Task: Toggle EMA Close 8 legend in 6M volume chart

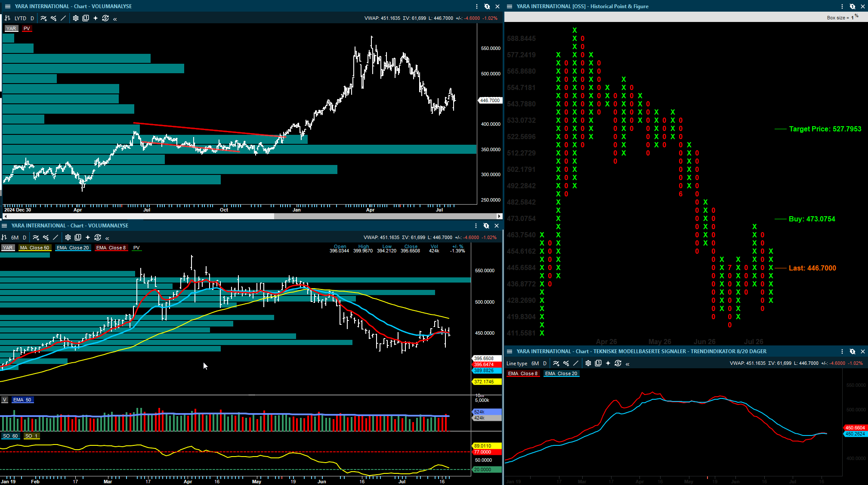Action: pos(111,248)
